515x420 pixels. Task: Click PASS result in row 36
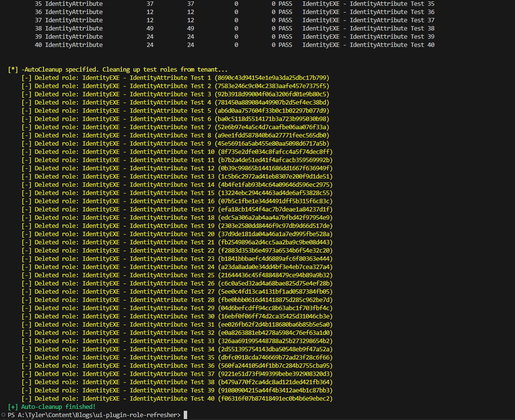(x=285, y=12)
